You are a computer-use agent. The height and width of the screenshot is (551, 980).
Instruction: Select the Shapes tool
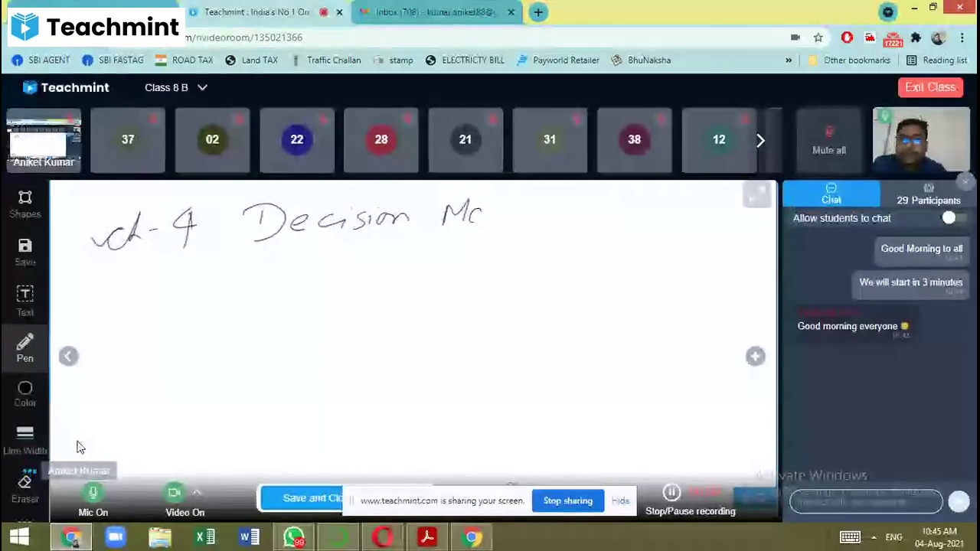coord(24,204)
